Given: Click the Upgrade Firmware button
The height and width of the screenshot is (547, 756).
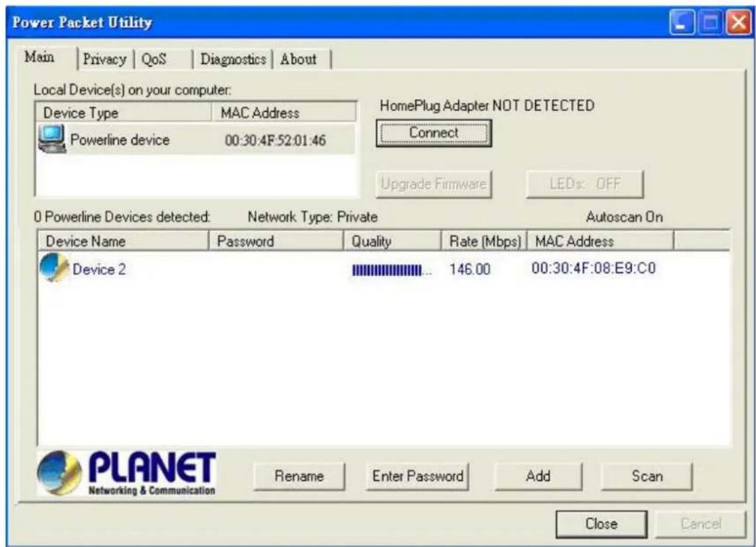Looking at the screenshot, I should [434, 184].
